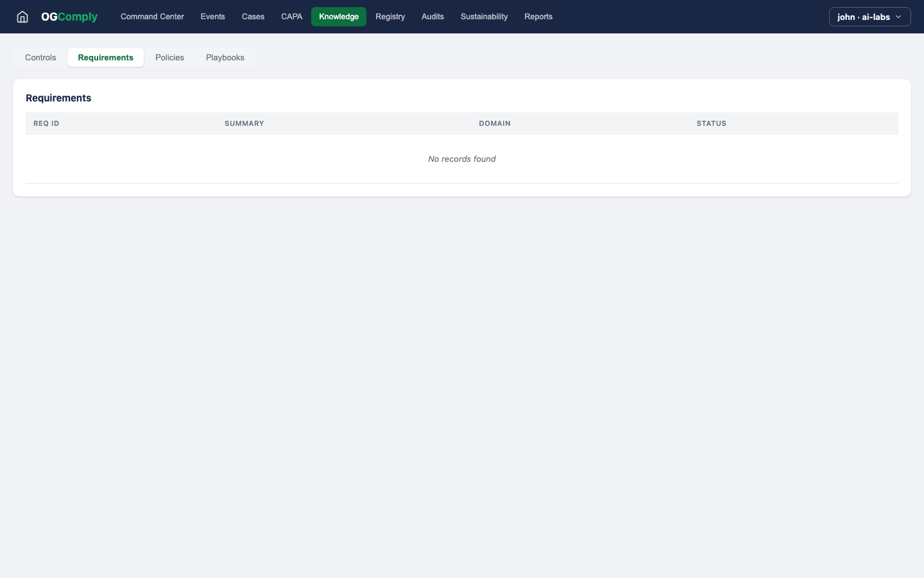This screenshot has height=578, width=924.
Task: Open the Command Center page
Action: tap(152, 17)
